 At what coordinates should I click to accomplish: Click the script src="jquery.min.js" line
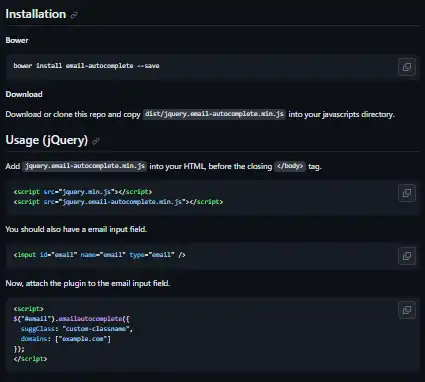point(83,192)
